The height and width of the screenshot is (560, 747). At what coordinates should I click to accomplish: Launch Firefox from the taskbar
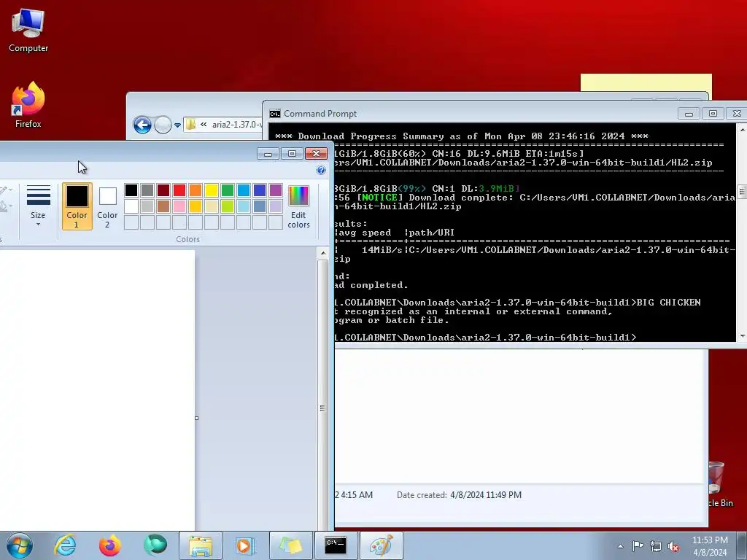tap(109, 545)
